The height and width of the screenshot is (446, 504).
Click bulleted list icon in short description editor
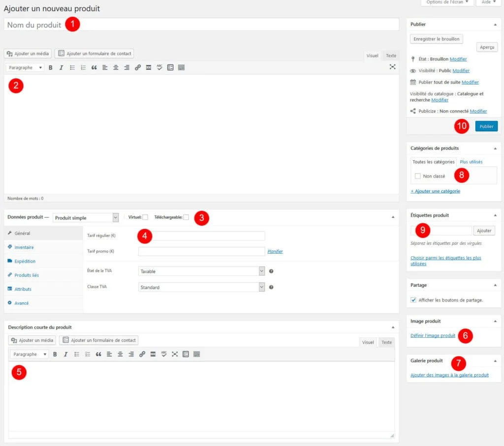pyautogui.click(x=77, y=354)
